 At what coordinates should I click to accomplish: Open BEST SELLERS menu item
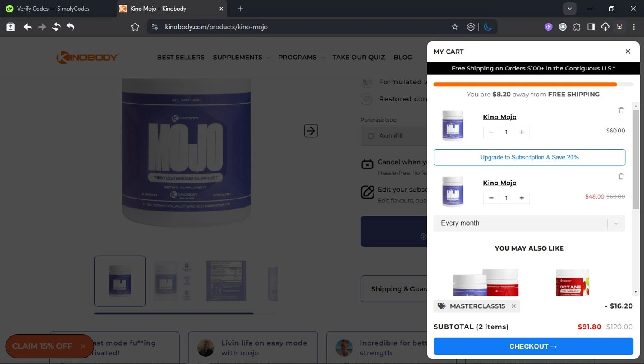pos(181,57)
